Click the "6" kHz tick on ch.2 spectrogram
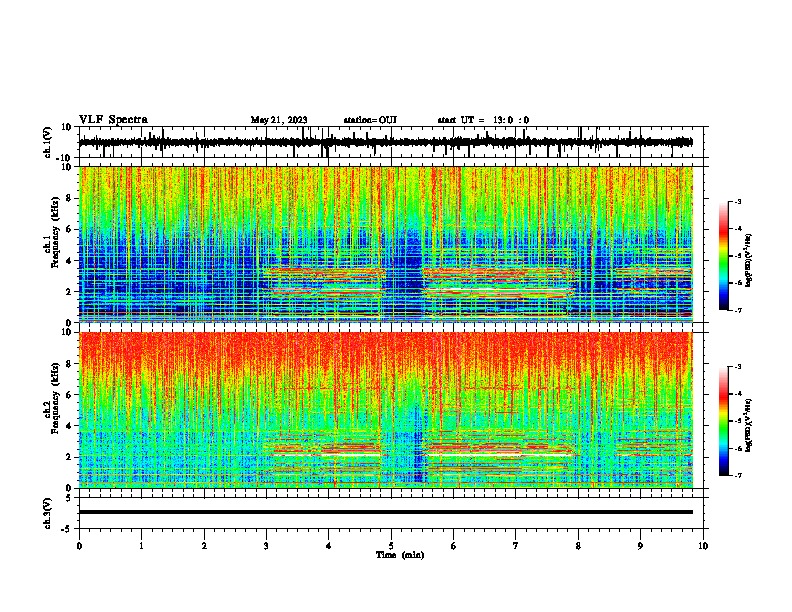792x612 pixels. click(69, 395)
